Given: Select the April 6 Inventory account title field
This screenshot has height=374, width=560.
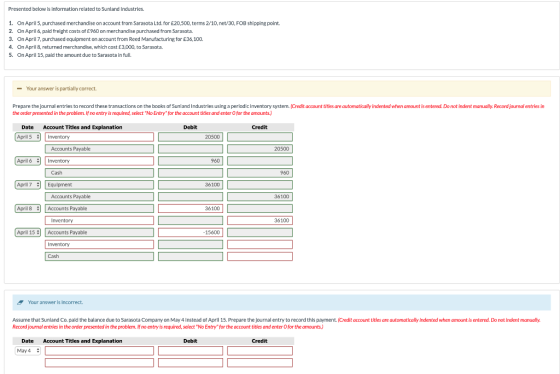Looking at the screenshot, I should coord(99,161).
